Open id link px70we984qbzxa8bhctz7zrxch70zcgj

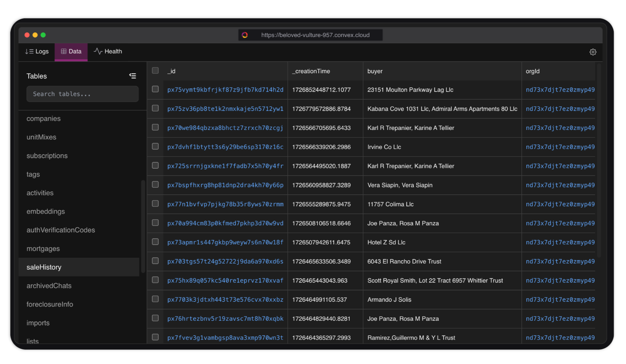point(225,128)
